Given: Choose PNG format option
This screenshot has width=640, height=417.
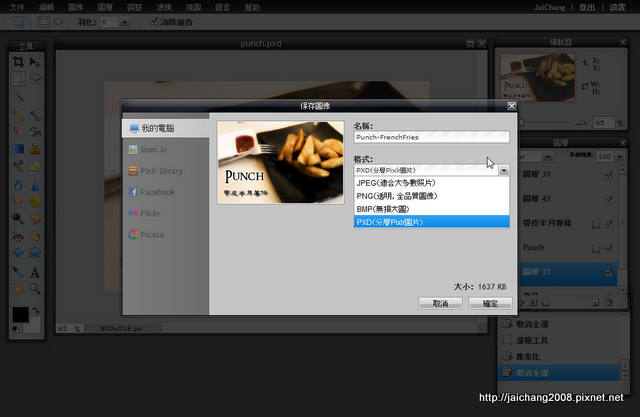Looking at the screenshot, I should [x=431, y=196].
